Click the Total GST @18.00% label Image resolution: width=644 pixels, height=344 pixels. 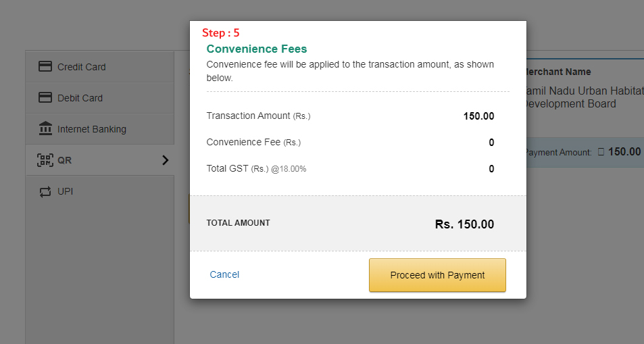click(256, 168)
